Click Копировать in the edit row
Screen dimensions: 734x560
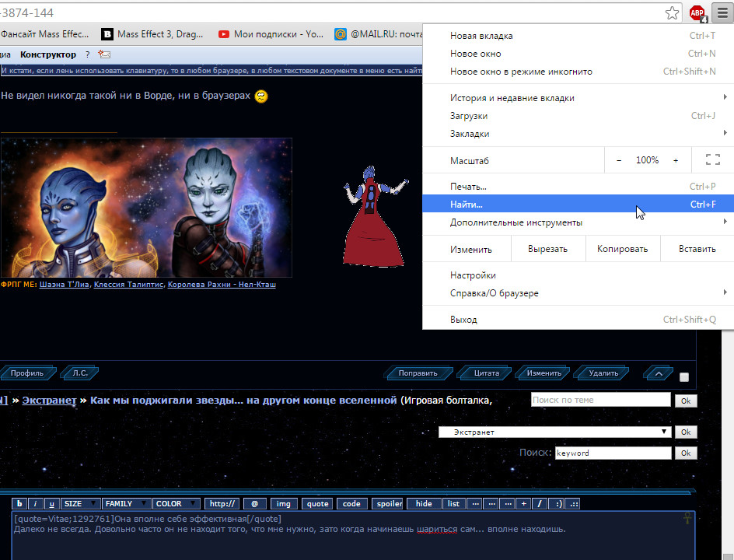[x=623, y=249]
